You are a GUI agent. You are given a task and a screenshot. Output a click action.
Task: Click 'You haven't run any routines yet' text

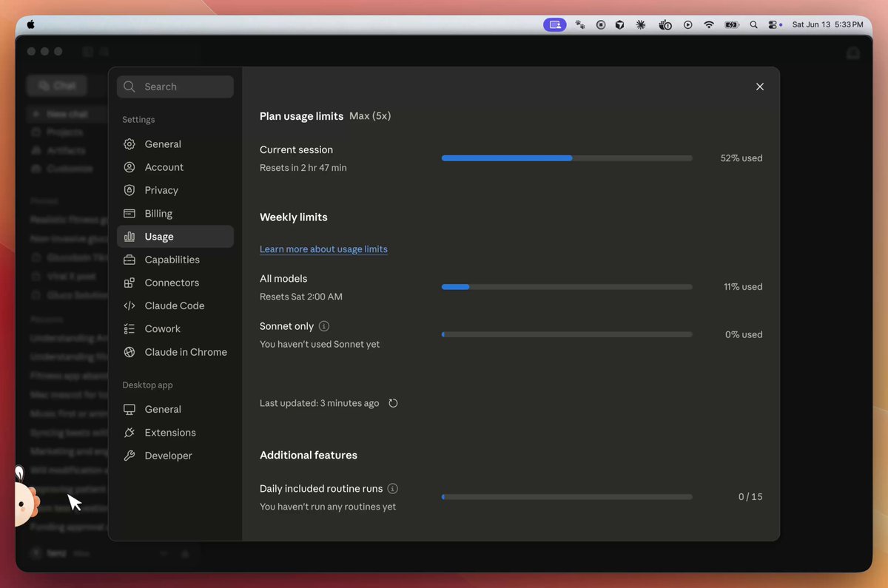328,507
